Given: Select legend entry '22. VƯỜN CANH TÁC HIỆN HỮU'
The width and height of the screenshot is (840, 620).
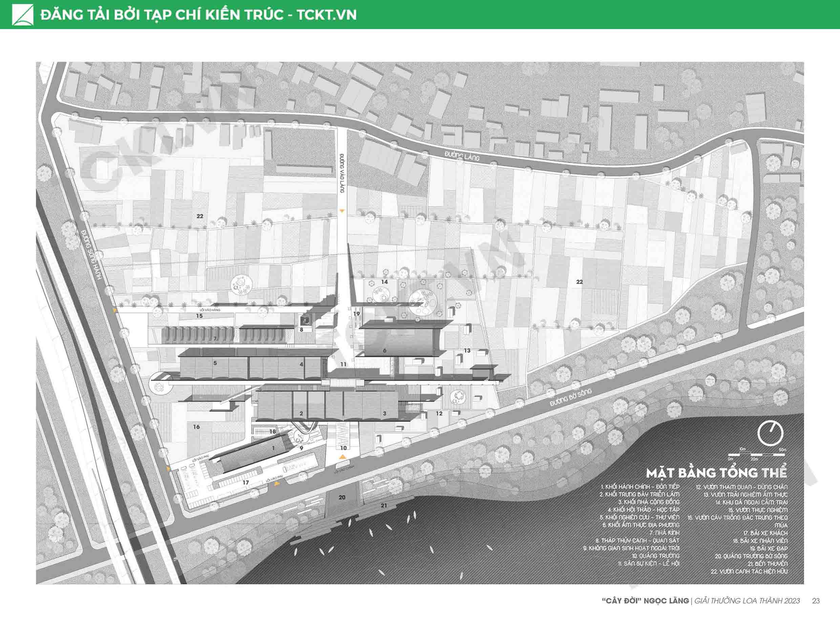Looking at the screenshot, I should click(749, 572).
